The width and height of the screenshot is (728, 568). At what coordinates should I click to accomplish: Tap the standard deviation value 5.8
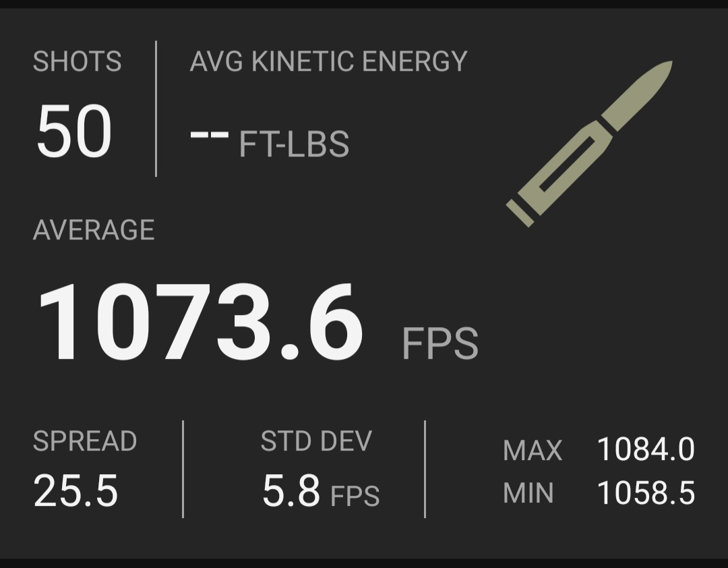[x=291, y=490]
